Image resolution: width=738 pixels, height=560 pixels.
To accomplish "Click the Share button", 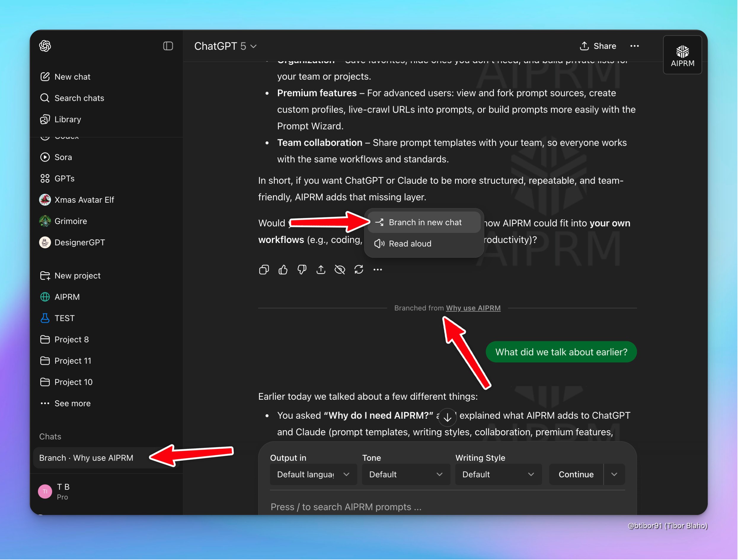I will click(598, 46).
